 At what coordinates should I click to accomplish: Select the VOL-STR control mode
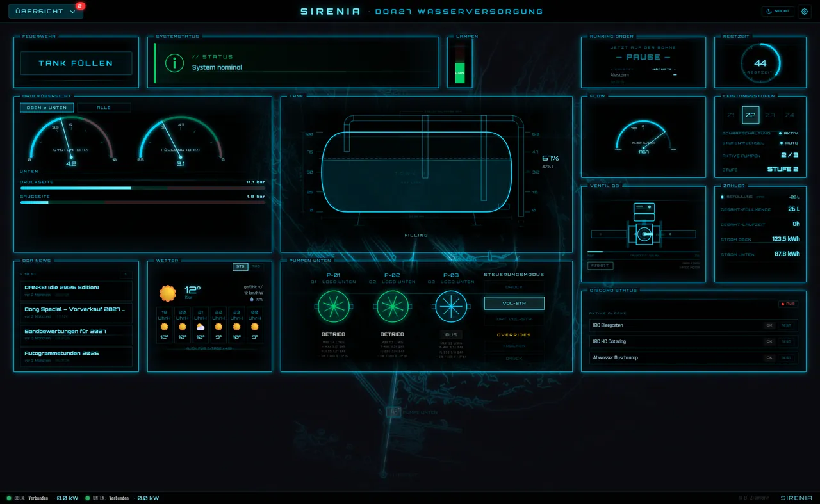514,303
